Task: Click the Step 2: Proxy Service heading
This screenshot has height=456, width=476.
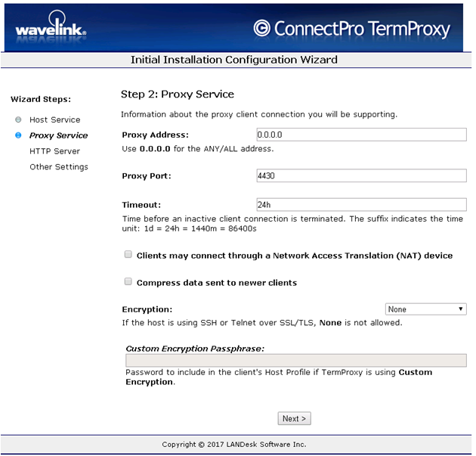Action: (x=178, y=95)
